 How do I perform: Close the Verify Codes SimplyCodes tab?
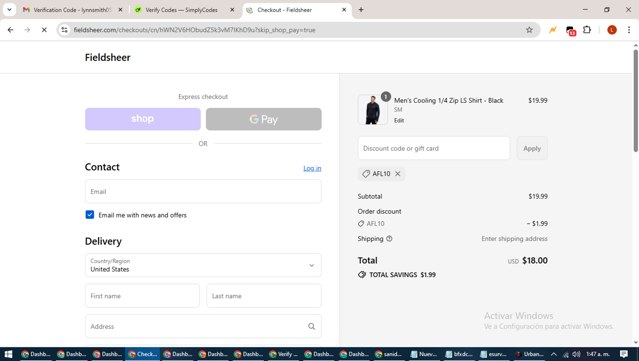[232, 10]
